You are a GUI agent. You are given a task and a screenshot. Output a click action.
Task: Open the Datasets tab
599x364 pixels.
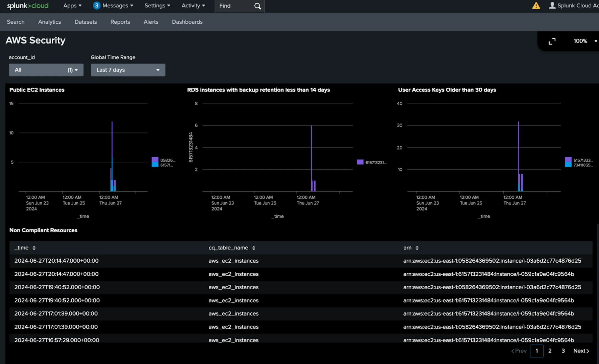(86, 22)
